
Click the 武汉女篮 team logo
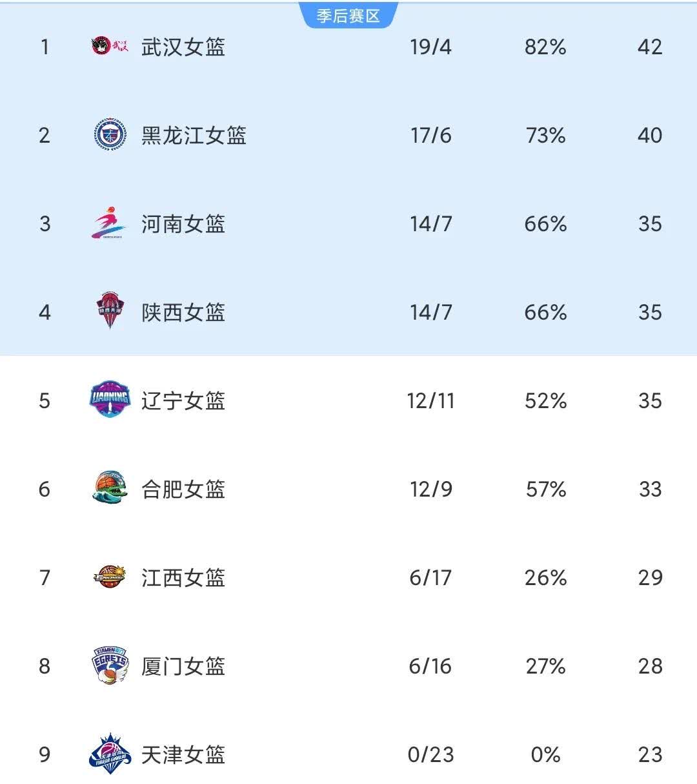pos(110,46)
